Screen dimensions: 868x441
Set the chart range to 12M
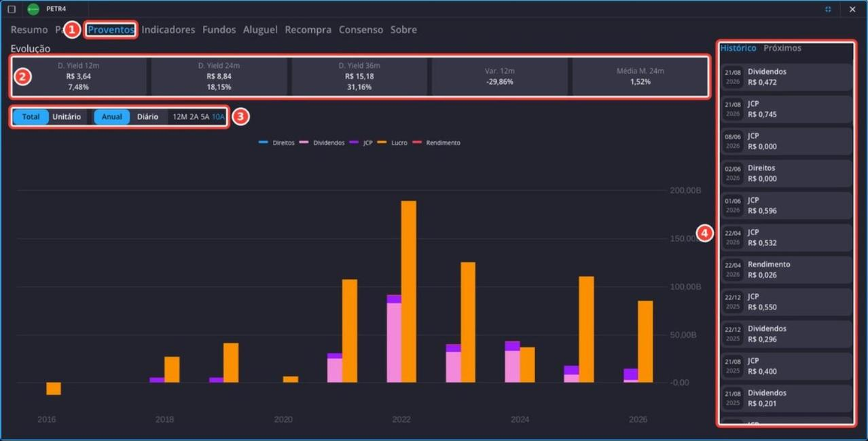pos(180,117)
